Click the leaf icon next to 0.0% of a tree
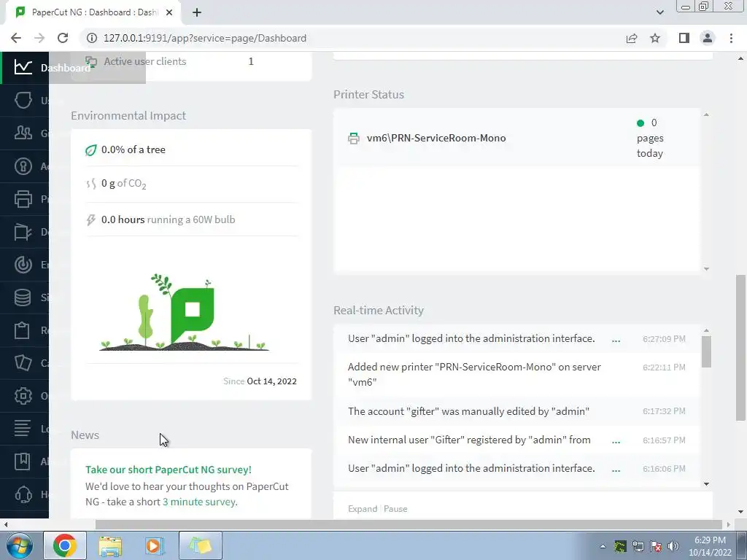The height and width of the screenshot is (560, 747). 90,150
